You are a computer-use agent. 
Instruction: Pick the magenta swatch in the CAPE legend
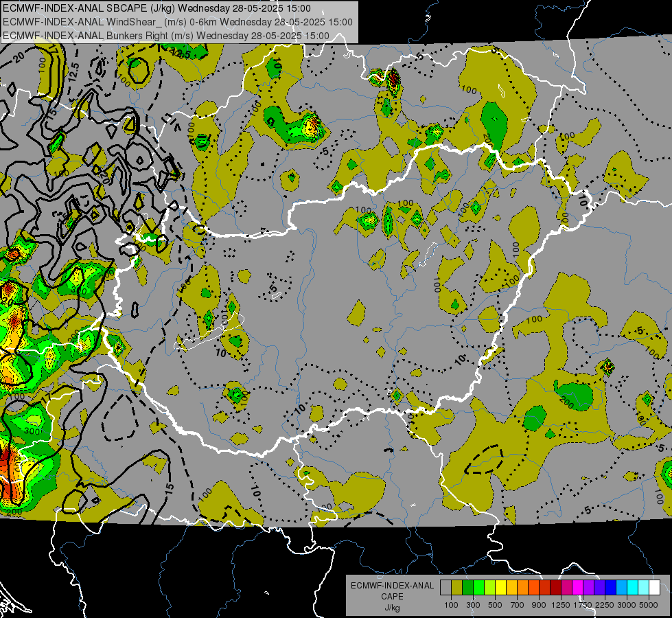click(578, 587)
